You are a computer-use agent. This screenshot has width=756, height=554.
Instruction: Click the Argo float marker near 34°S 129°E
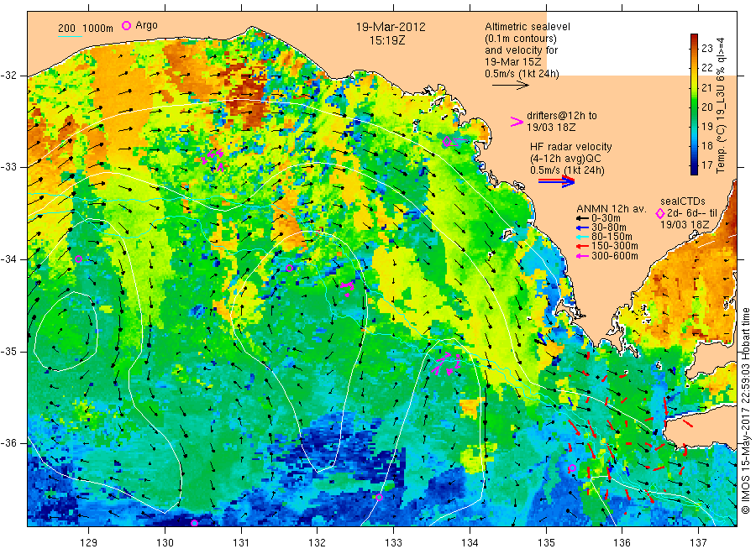[x=79, y=259]
